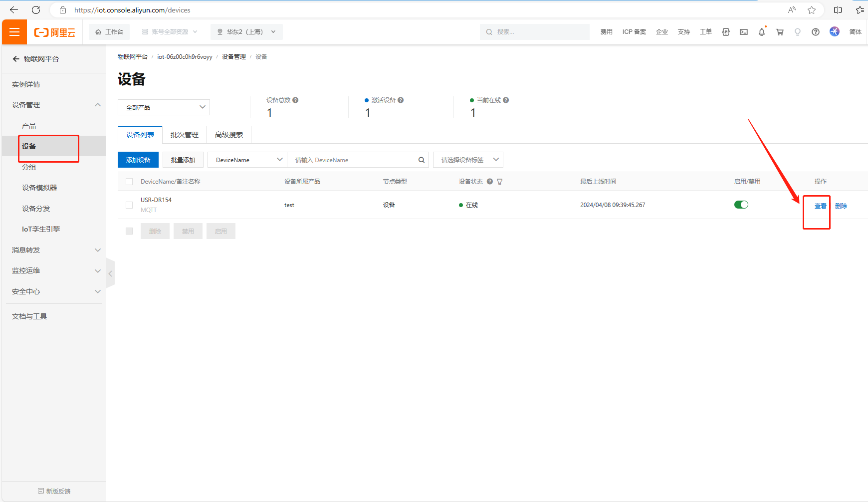The width and height of the screenshot is (868, 502).
Task: Click the back arrow beside 物联网平台
Action: click(x=16, y=59)
